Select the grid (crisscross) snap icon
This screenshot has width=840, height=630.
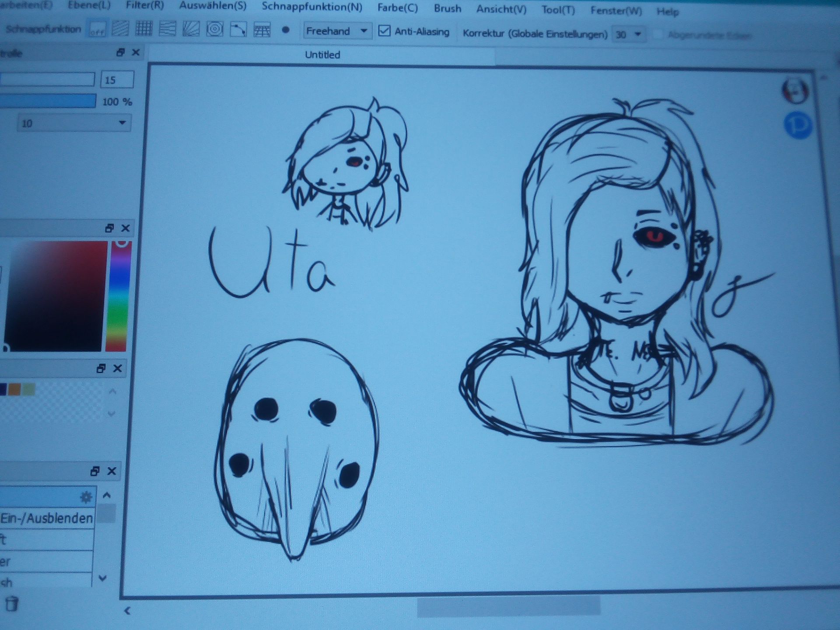coord(143,29)
